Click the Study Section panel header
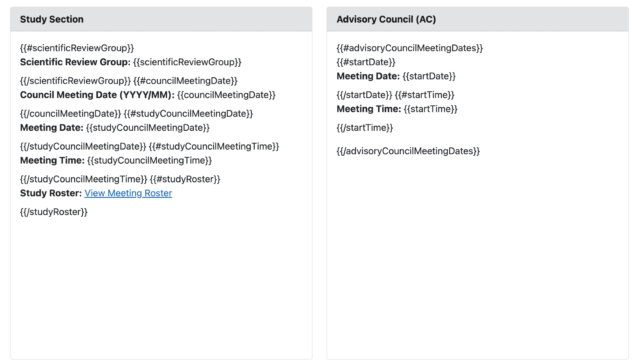Image resolution: width=636 pixels, height=364 pixels. (x=52, y=19)
